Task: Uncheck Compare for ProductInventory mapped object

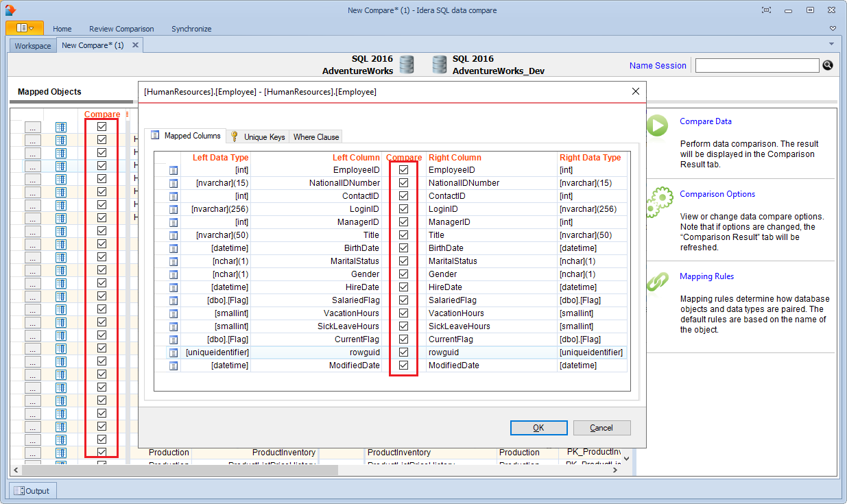Action: [x=102, y=452]
